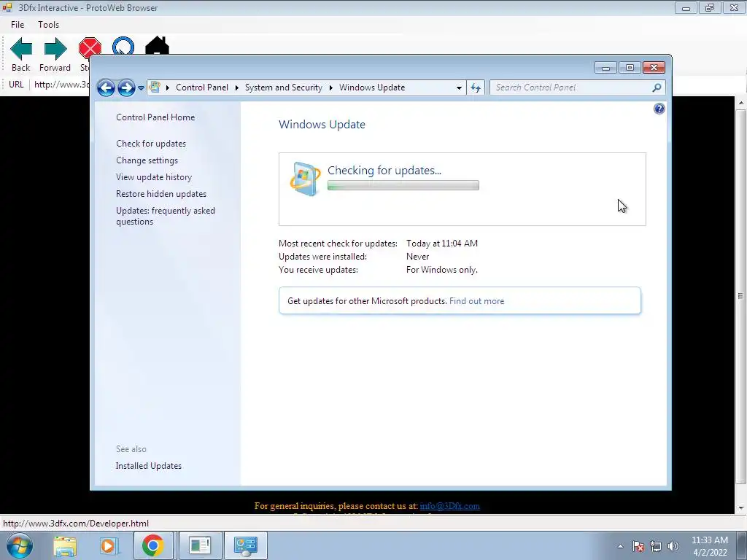Viewport: 747px width, 560px height.
Task: Click the Windows Update shield icon
Action: tap(305, 179)
